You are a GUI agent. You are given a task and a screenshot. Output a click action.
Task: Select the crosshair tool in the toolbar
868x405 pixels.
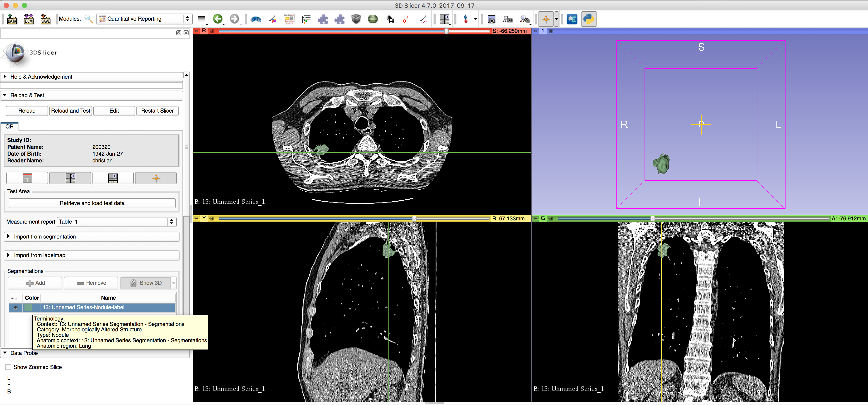pos(546,19)
